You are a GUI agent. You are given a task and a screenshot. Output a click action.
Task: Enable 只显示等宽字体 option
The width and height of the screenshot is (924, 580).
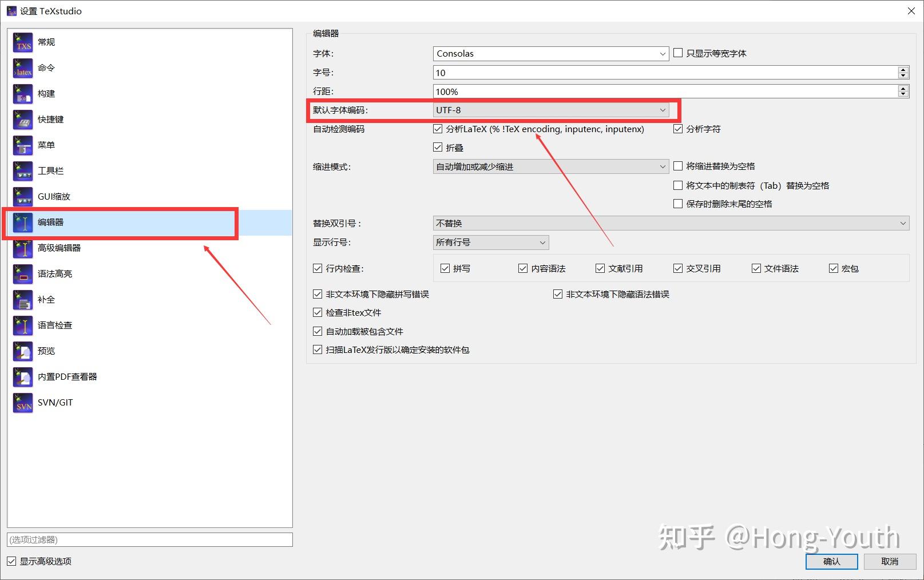678,53
